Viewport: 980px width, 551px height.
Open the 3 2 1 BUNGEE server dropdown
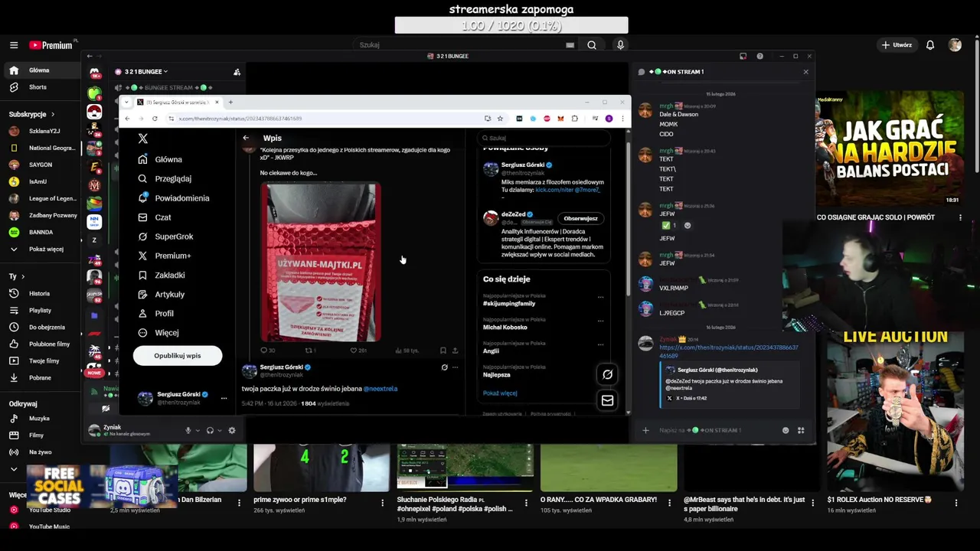pyautogui.click(x=145, y=72)
